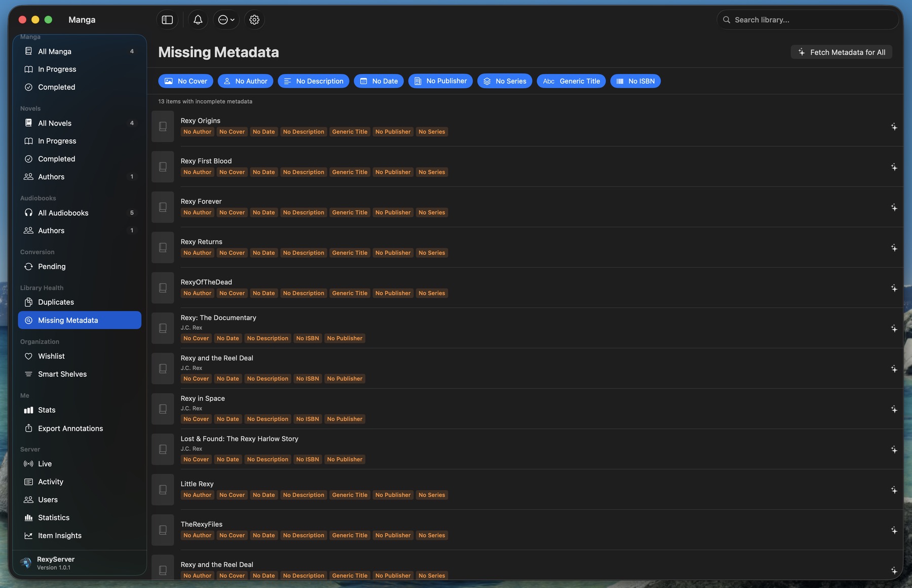Open Stats bar chart icon

(x=28, y=410)
